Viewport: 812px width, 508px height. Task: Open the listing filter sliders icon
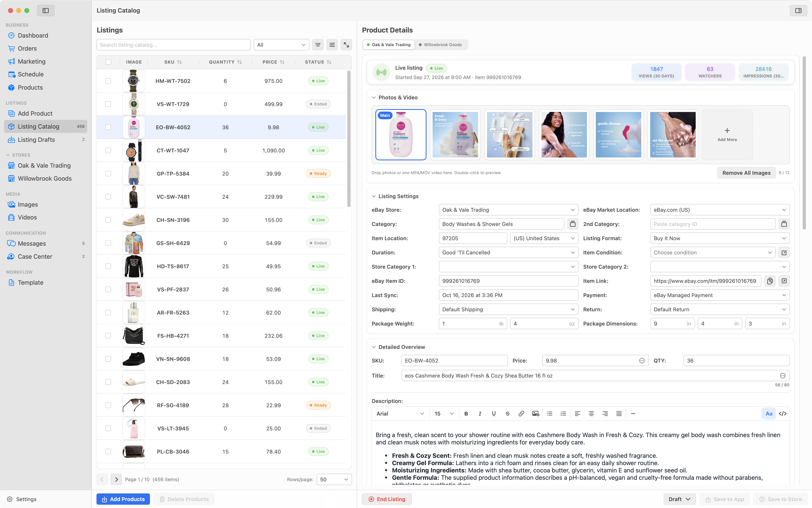[x=332, y=45]
